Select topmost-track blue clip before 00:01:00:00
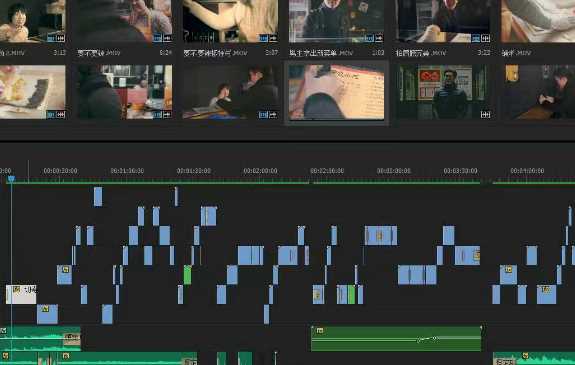This screenshot has height=365, width=575. point(98,197)
